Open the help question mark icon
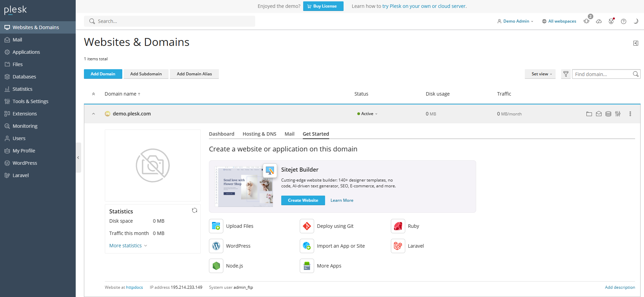This screenshot has width=644, height=297. tap(623, 21)
